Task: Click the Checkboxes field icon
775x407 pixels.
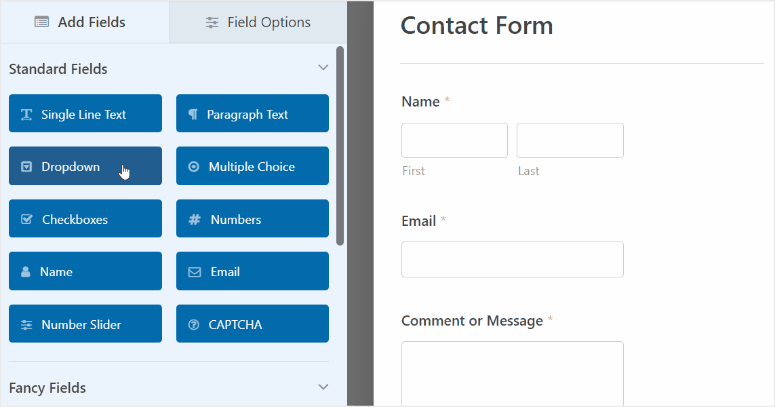Action: pyautogui.click(x=27, y=220)
